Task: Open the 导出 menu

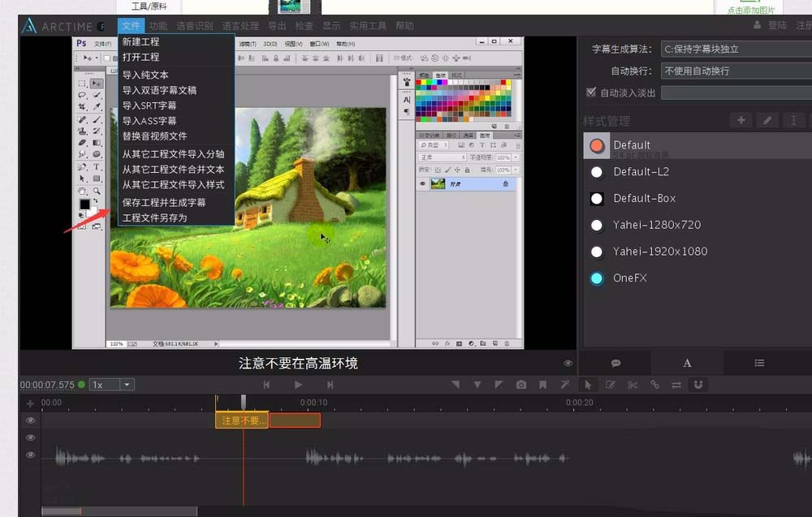Action: coord(277,26)
